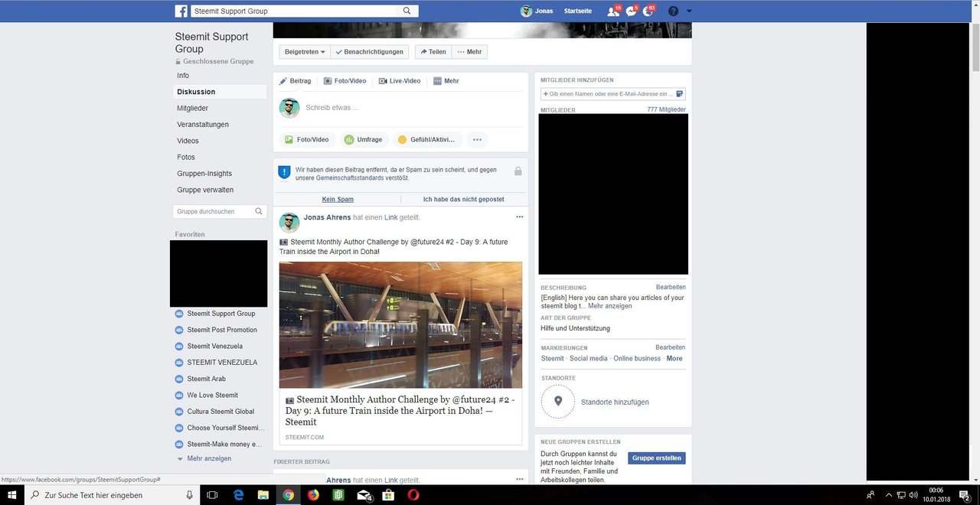Screen dimensions: 980x505
Task: Click the Standorte hinzufügen location pin icon
Action: click(x=558, y=402)
